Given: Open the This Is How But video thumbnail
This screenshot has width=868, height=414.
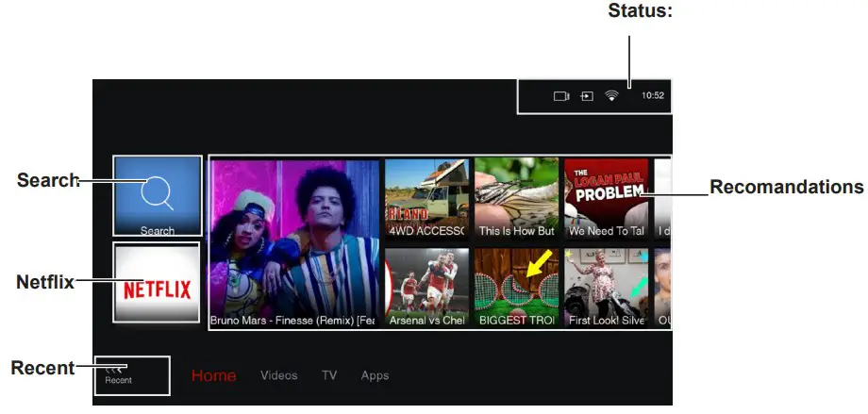Looking at the screenshot, I should pos(516,199).
